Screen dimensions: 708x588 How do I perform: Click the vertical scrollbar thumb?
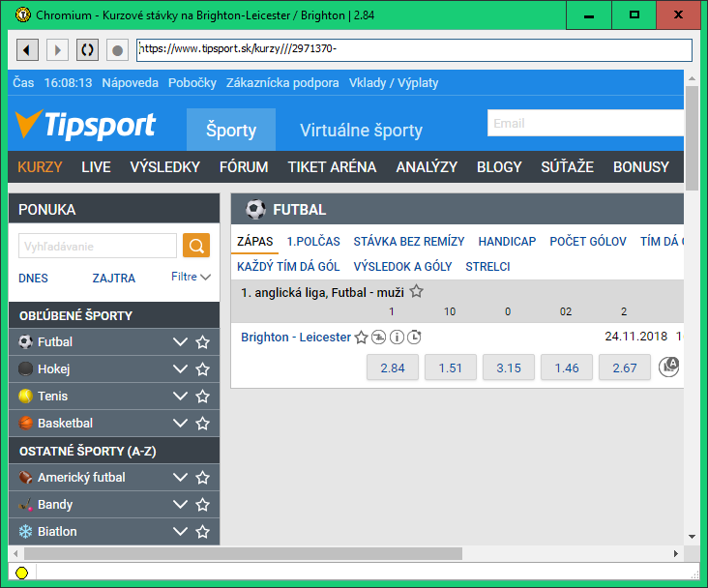pos(692,138)
